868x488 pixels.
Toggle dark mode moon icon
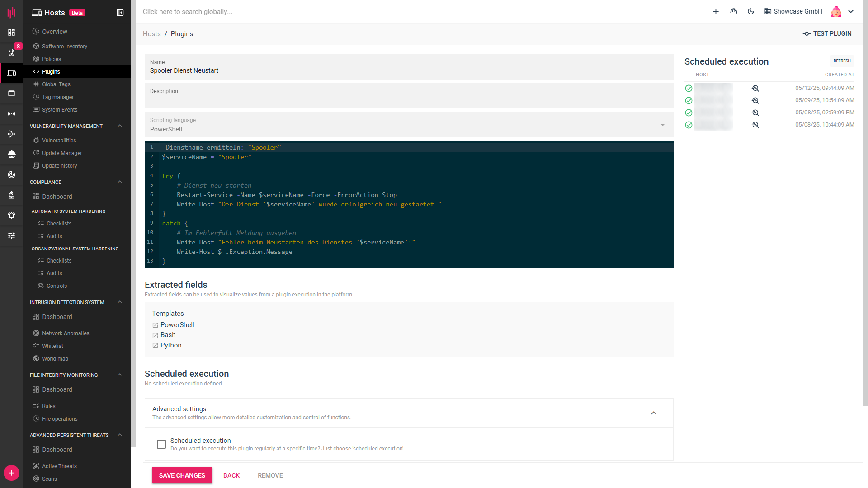(751, 12)
